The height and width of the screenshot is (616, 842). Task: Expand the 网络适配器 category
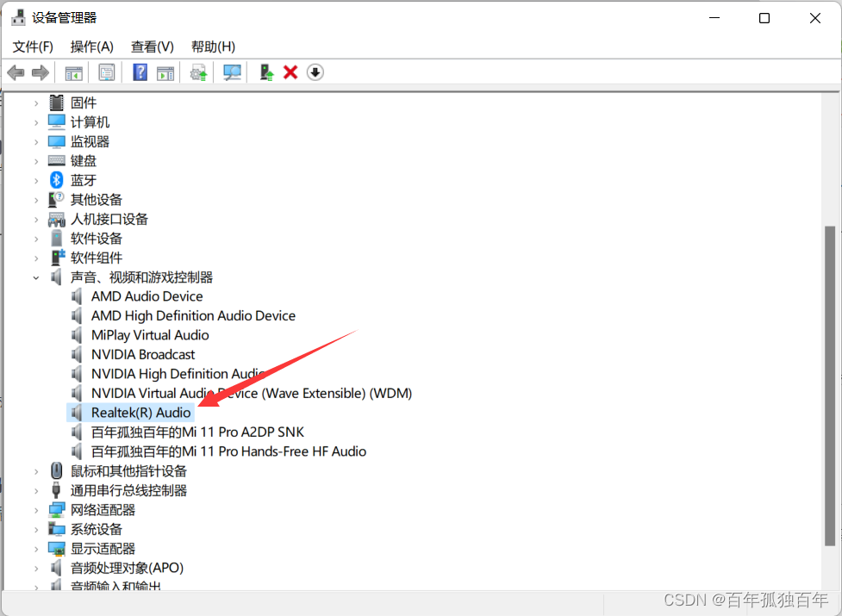click(x=36, y=510)
